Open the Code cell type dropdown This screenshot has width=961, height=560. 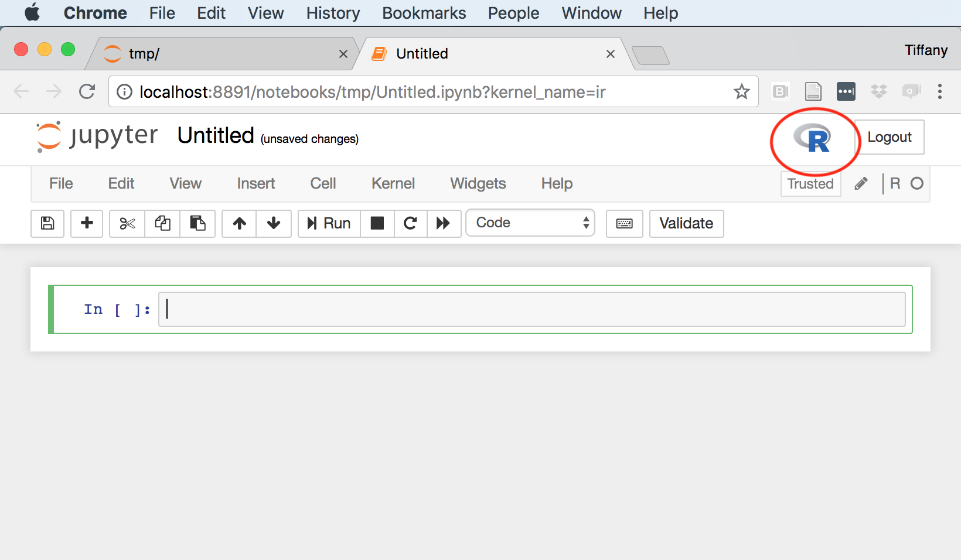coord(530,223)
